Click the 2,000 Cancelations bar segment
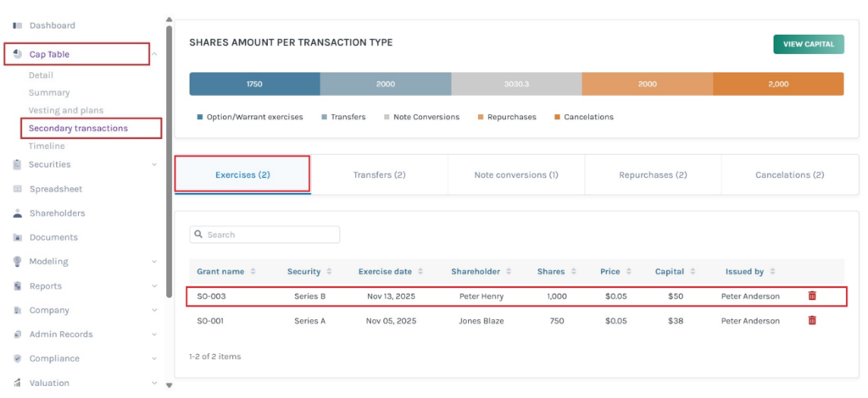The width and height of the screenshot is (868, 398). pos(778,84)
